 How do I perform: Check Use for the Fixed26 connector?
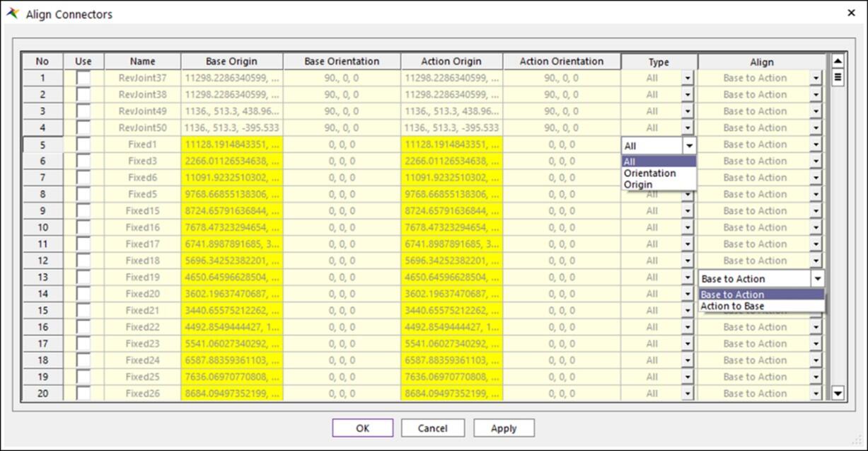pos(83,393)
